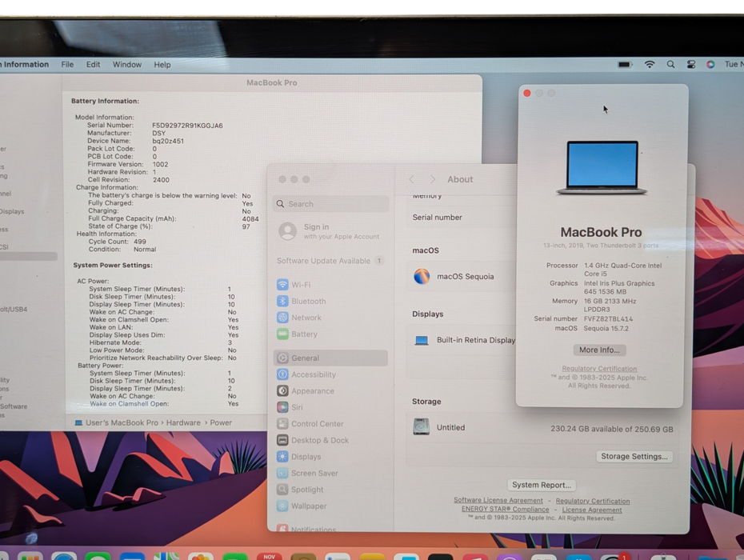Close the About This Mac window
Image resolution: width=744 pixels, height=560 pixels.
(x=526, y=93)
